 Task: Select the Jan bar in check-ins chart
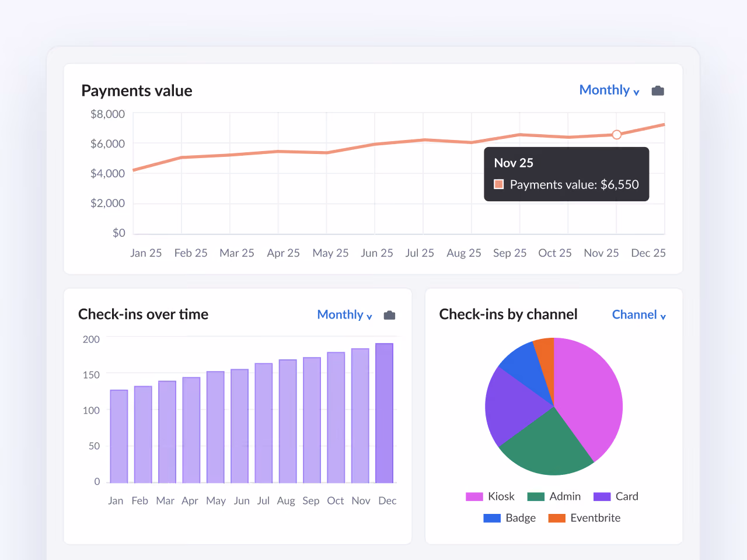pos(119,436)
